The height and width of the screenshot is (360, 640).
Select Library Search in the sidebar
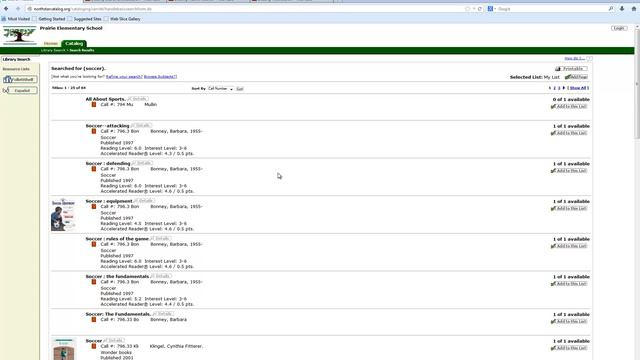coord(16,59)
